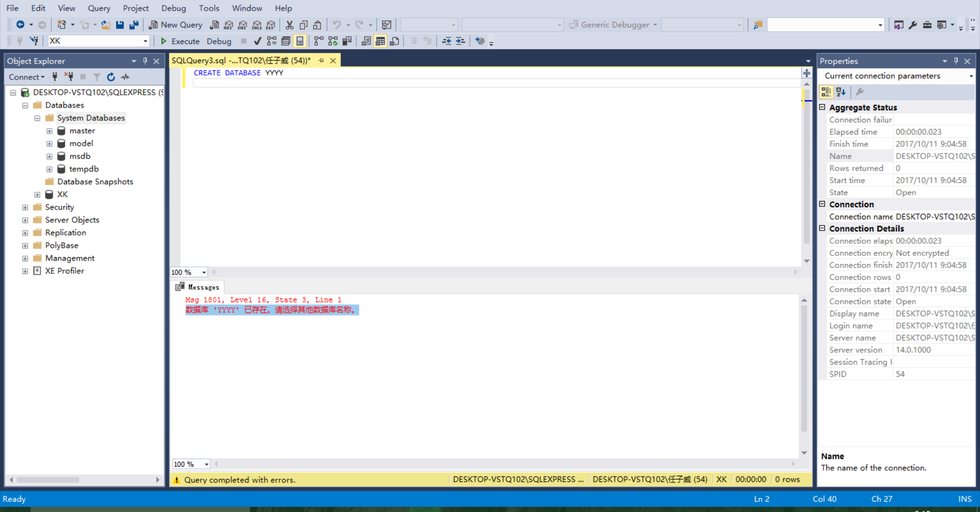980x512 pixels.
Task: Expand the XK database node
Action: click(37, 195)
